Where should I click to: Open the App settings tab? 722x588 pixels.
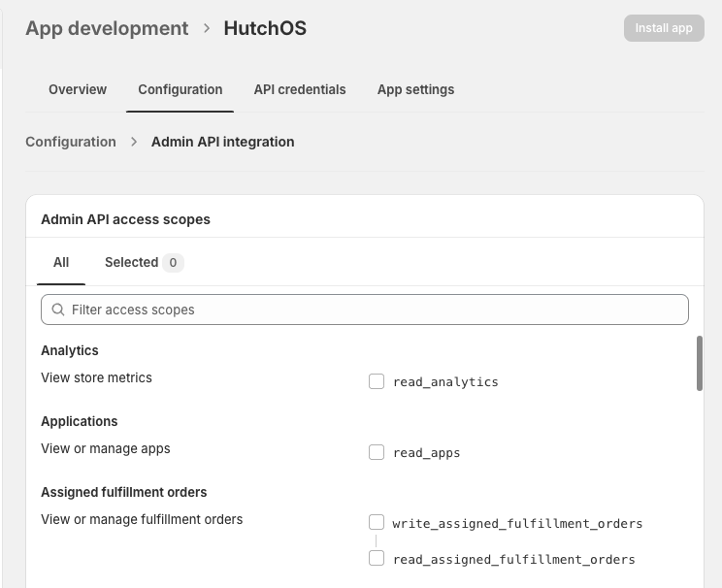coord(415,89)
